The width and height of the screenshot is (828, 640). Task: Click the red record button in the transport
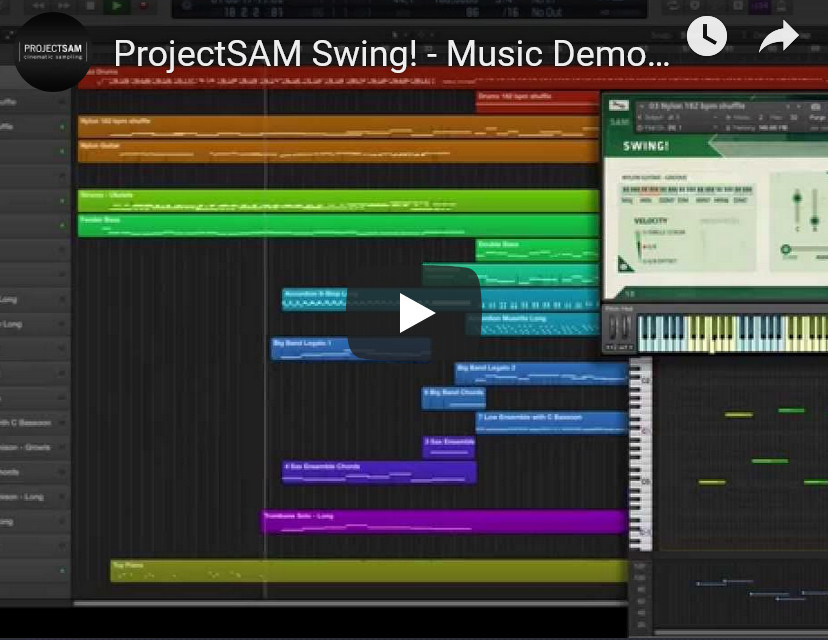143,6
